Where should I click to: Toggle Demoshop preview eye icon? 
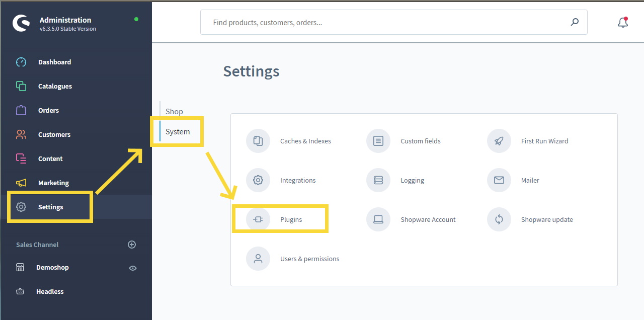133,268
